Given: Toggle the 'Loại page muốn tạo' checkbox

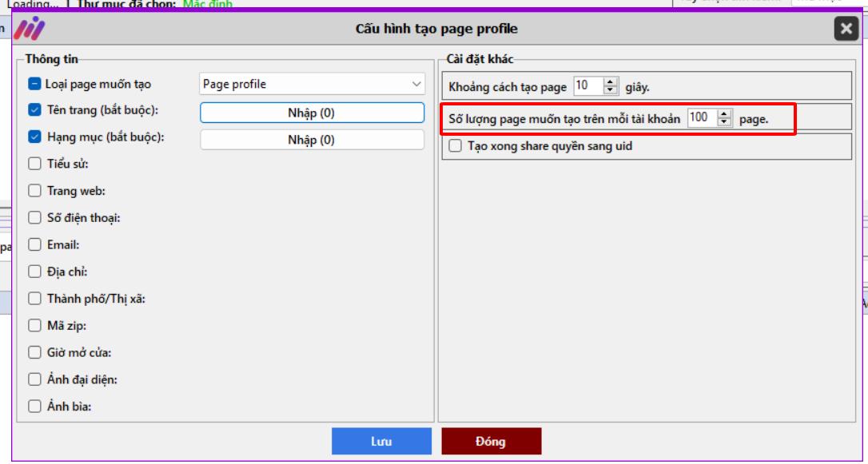Looking at the screenshot, I should (34, 84).
